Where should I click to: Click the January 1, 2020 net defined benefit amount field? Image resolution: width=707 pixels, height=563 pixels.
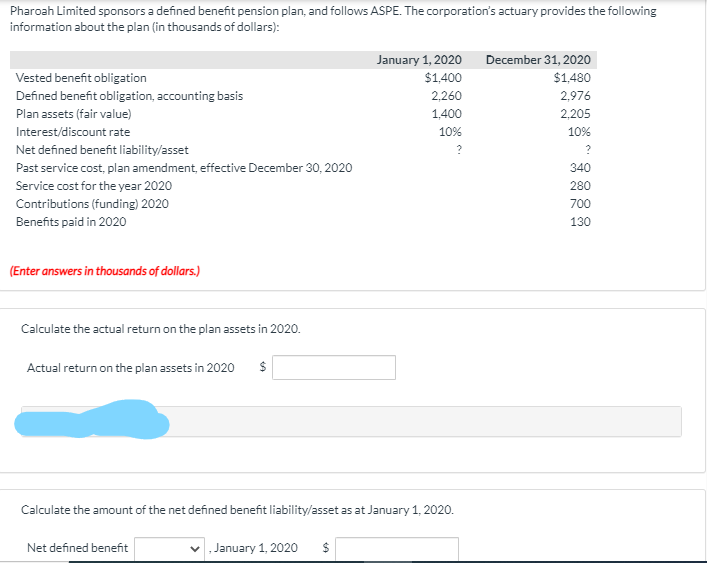click(397, 548)
